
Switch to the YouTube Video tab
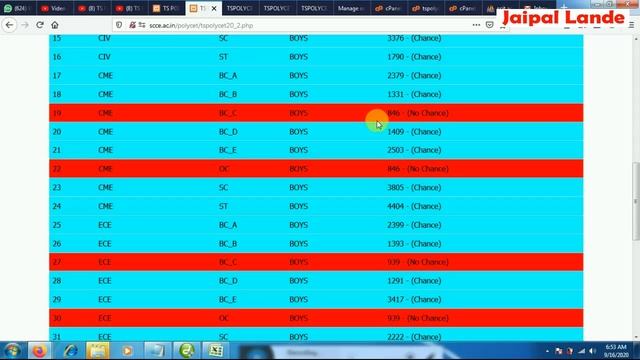[x=54, y=8]
